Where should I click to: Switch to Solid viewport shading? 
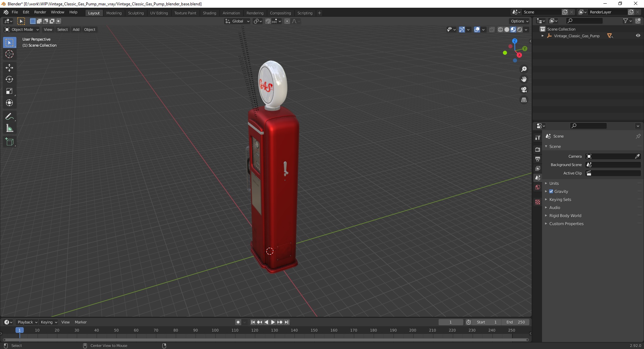click(x=507, y=30)
